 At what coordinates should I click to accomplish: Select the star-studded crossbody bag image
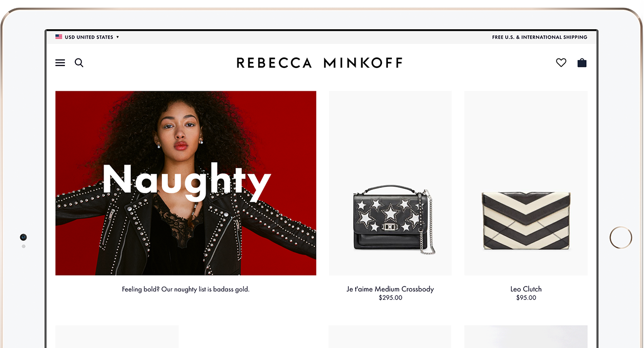pos(390,183)
